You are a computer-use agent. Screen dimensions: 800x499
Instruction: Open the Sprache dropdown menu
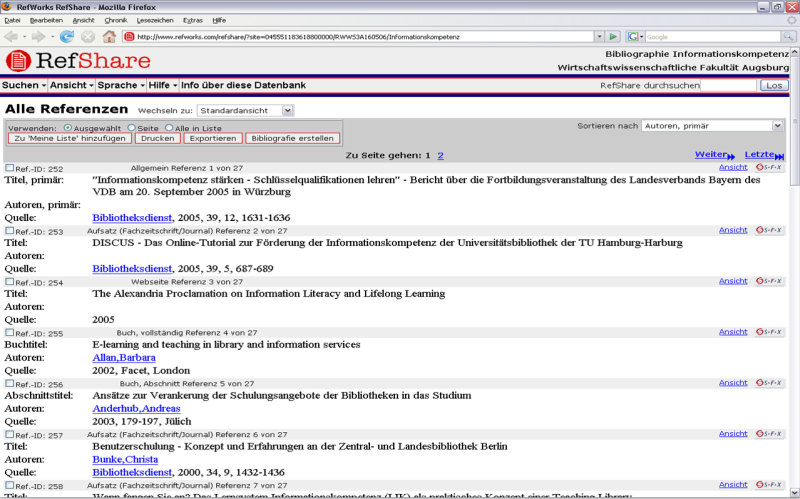point(121,85)
